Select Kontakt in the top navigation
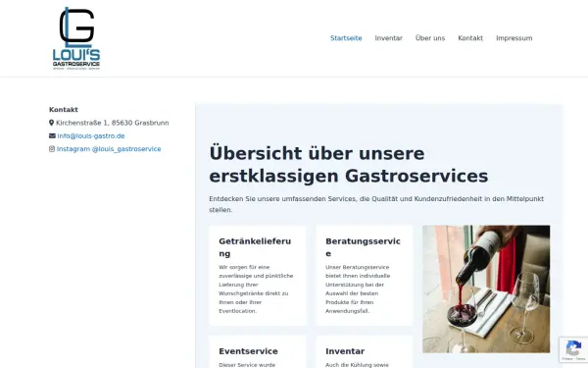588x368 pixels. (x=470, y=38)
